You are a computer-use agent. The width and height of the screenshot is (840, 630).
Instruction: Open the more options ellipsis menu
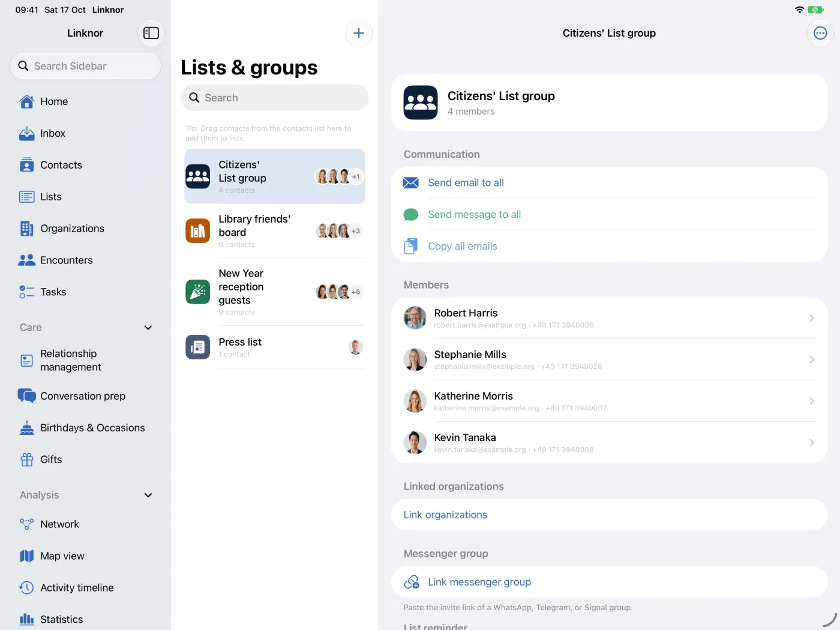click(820, 33)
